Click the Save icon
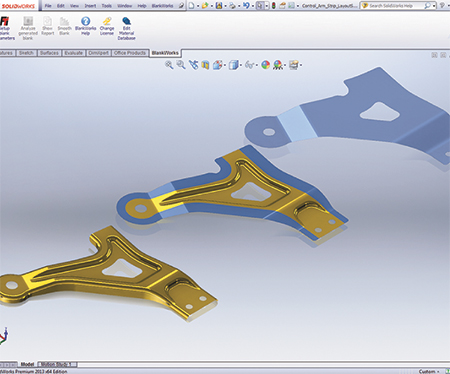 point(219,6)
